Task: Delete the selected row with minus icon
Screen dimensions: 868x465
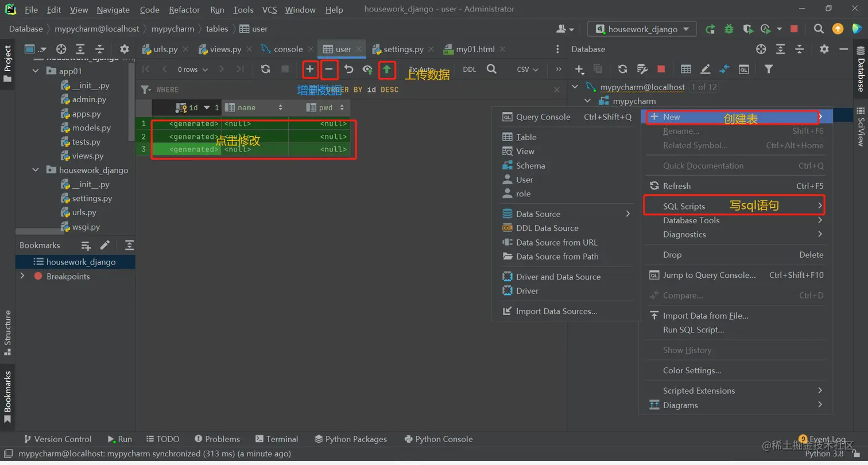Action: [x=329, y=69]
